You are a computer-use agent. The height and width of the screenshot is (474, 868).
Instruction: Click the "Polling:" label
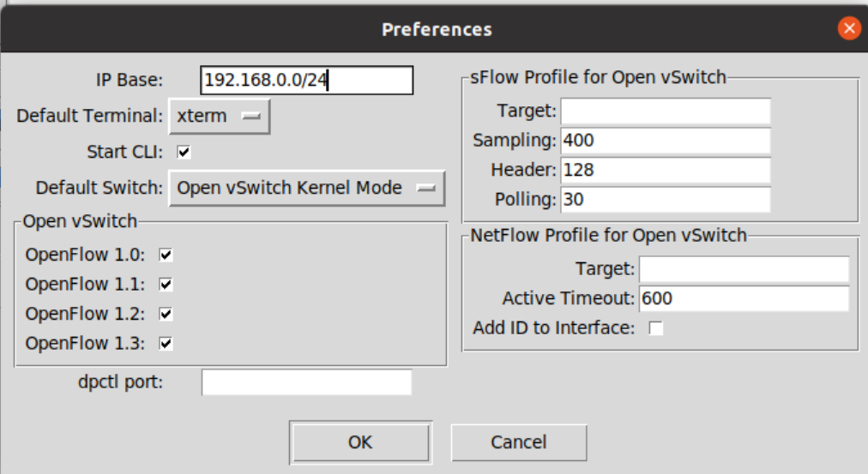click(x=525, y=199)
